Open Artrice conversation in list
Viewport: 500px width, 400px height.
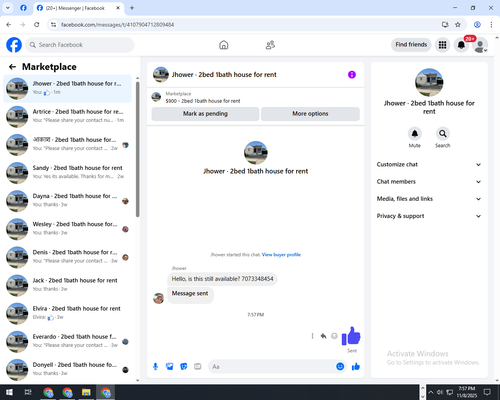(x=67, y=116)
